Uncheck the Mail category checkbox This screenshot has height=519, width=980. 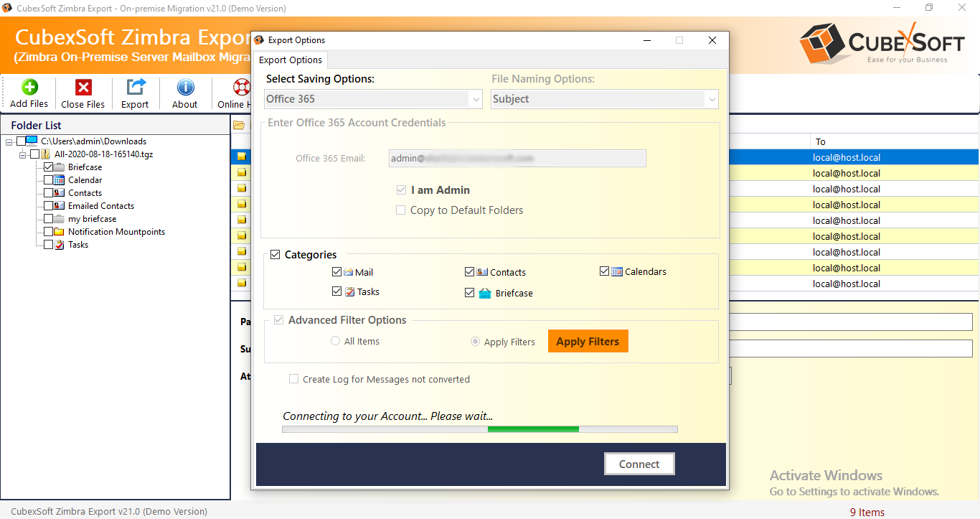pos(337,272)
